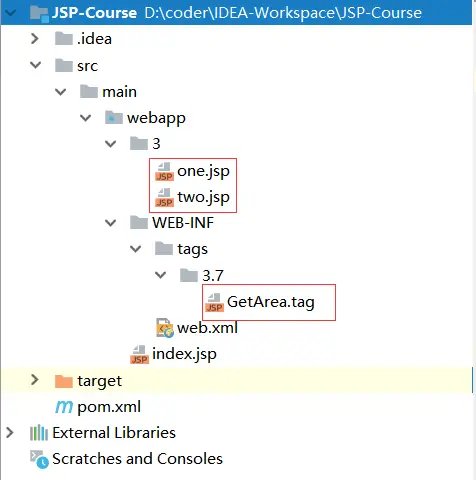This screenshot has width=476, height=480.
Task: Collapse folder 3 chevron
Action: [x=111, y=144]
